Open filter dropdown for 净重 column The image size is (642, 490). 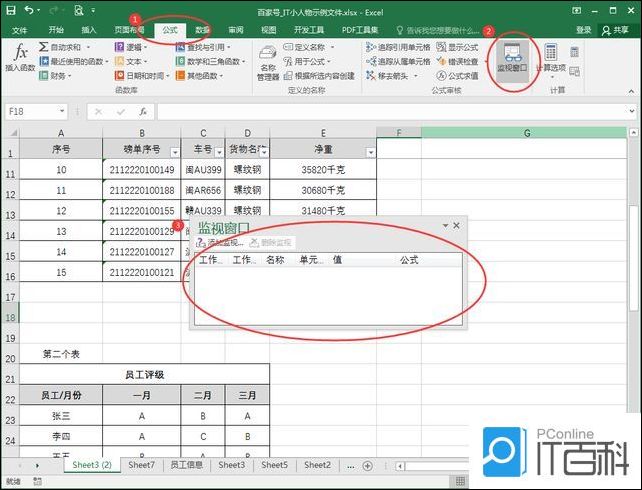[371, 153]
